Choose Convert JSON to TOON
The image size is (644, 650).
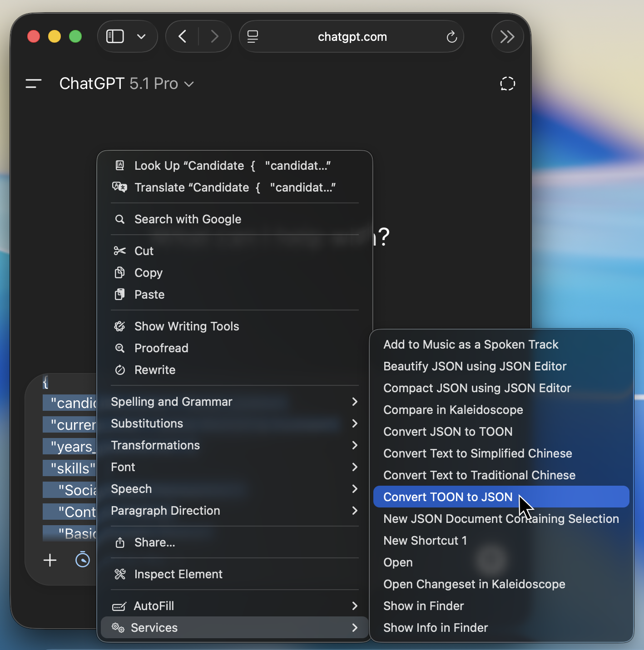click(448, 432)
